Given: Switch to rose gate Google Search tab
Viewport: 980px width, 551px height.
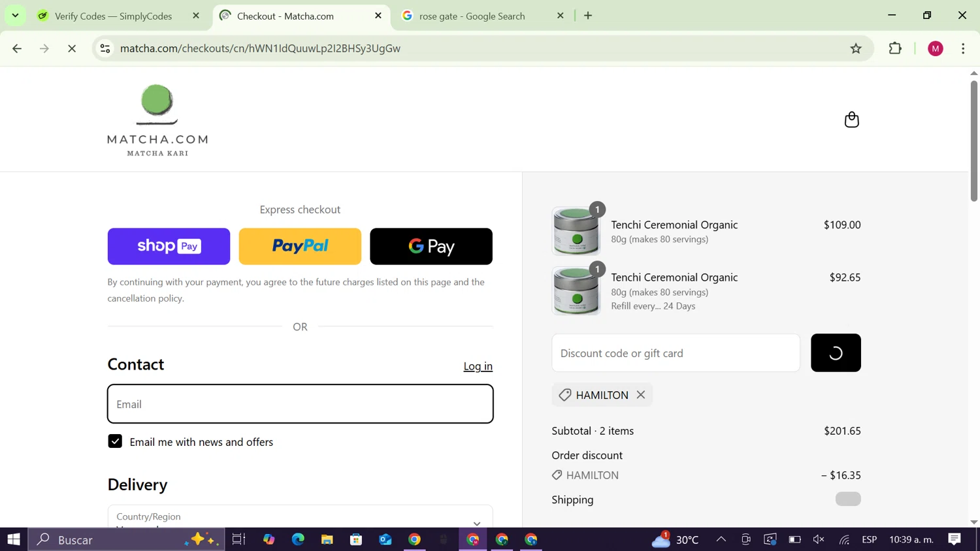Looking at the screenshot, I should point(472,16).
